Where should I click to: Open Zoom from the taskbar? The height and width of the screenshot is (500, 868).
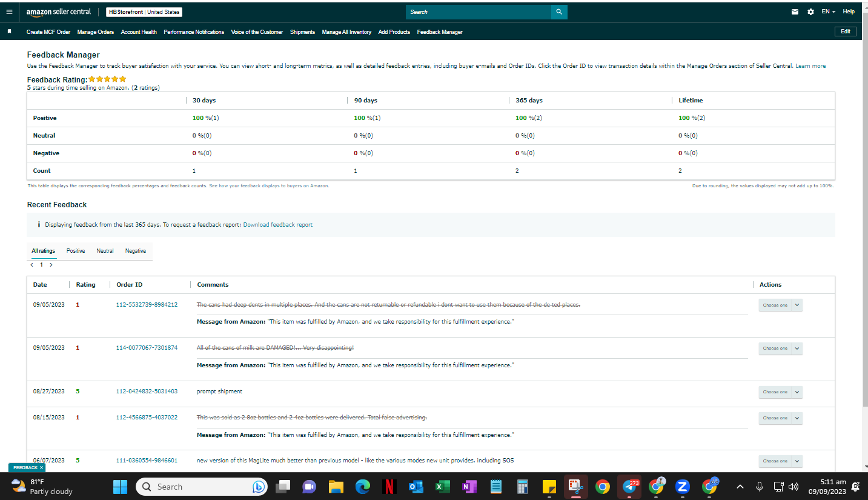point(683,487)
